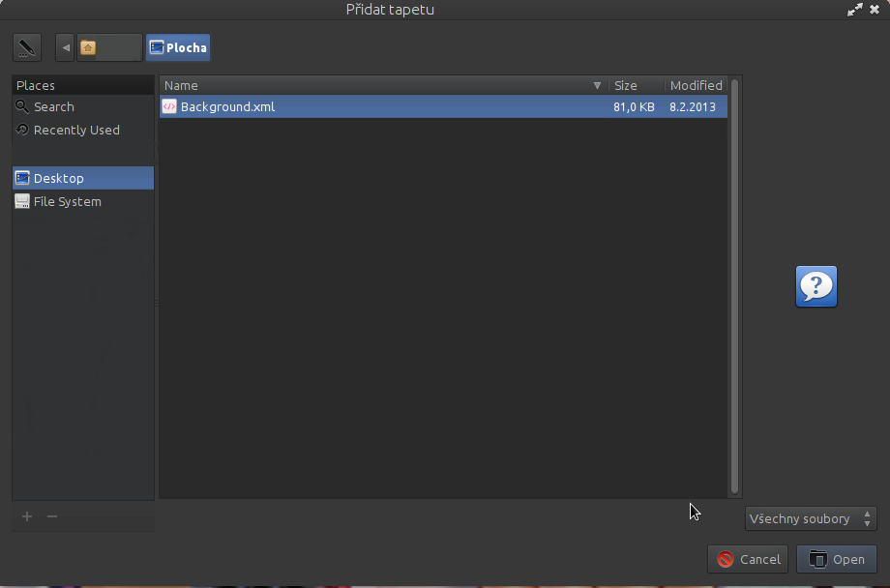Open File System in Places
The width and height of the screenshot is (890, 588).
click(x=83, y=201)
